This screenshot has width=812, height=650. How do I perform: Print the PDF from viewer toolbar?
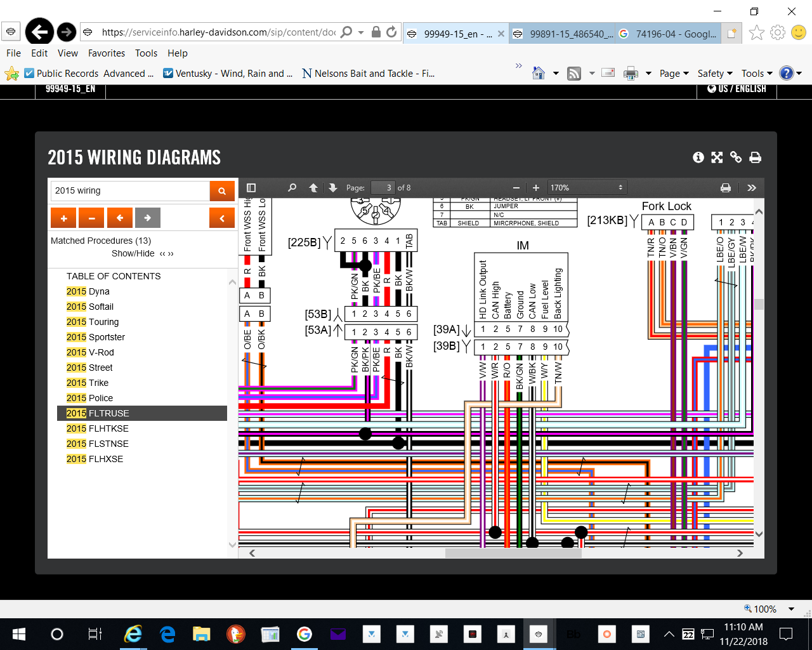tap(726, 188)
